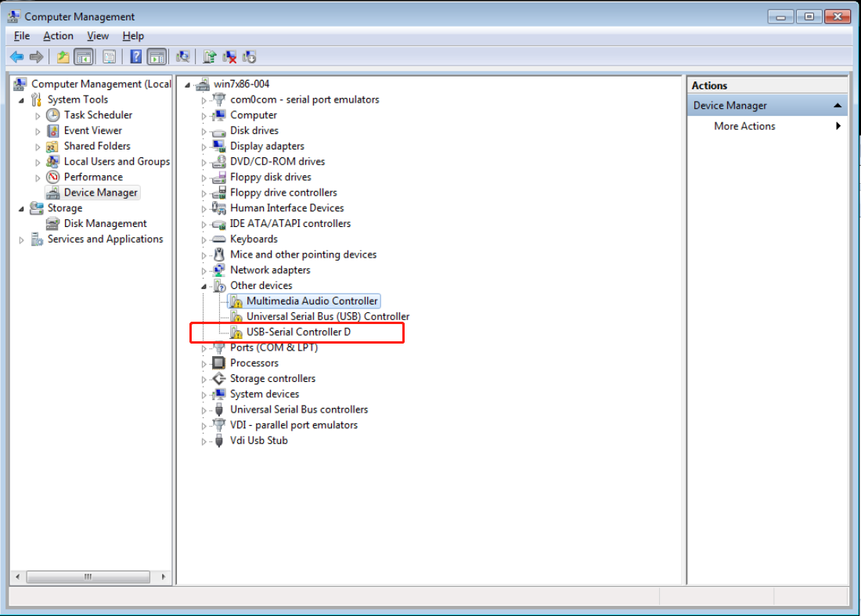The image size is (861, 616).
Task: Select Device Manager in left tree
Action: click(x=100, y=193)
